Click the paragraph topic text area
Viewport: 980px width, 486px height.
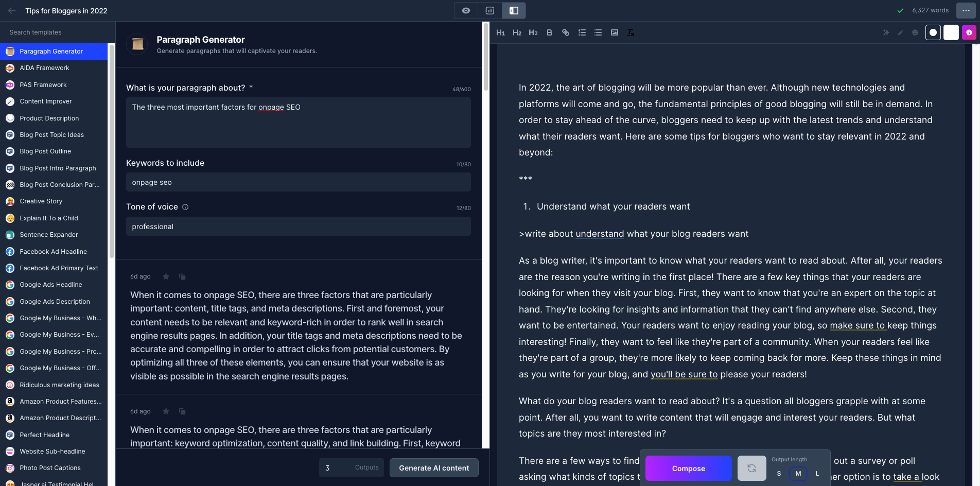(299, 123)
